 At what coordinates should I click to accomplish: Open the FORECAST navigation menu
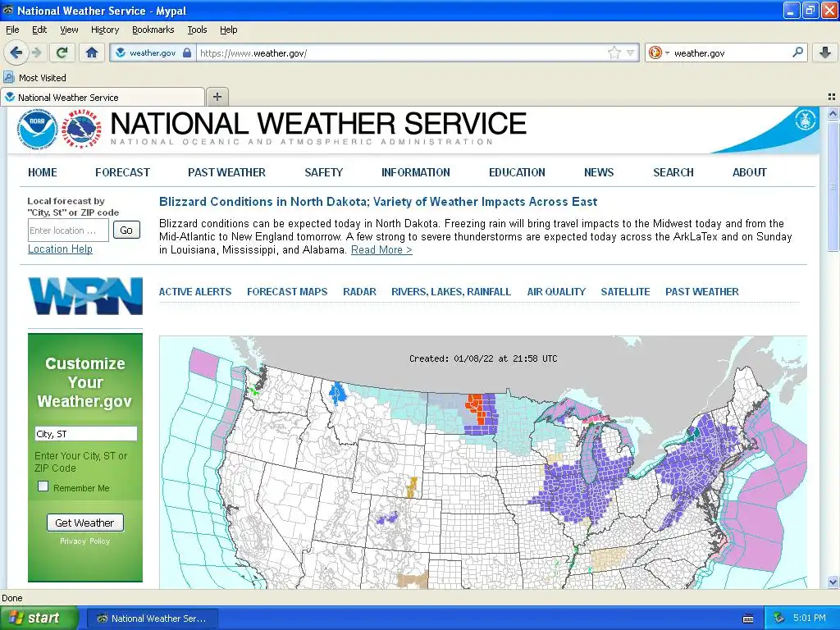tap(123, 172)
